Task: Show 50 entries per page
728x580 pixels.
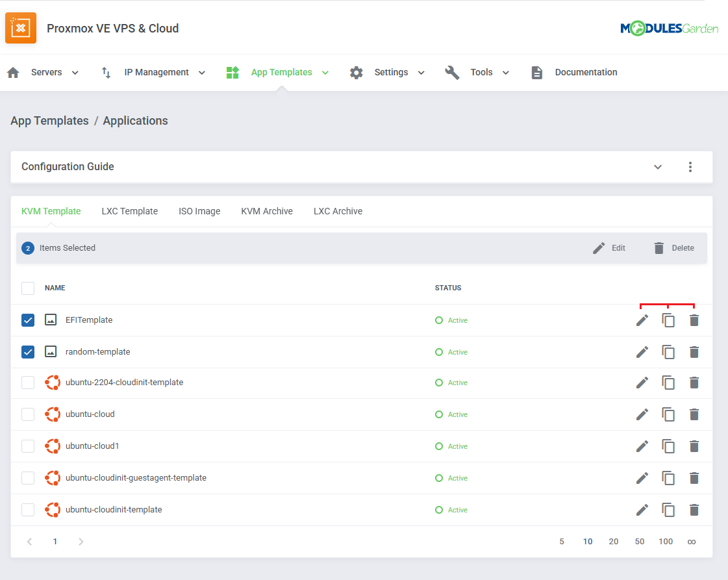Action: tap(640, 542)
